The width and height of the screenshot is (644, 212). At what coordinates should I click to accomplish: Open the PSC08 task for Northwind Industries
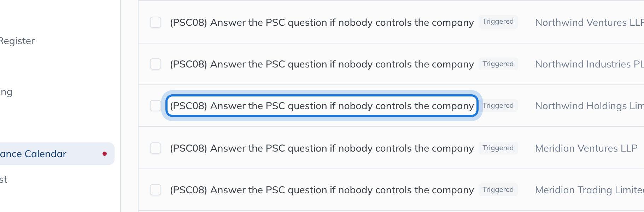point(322,64)
